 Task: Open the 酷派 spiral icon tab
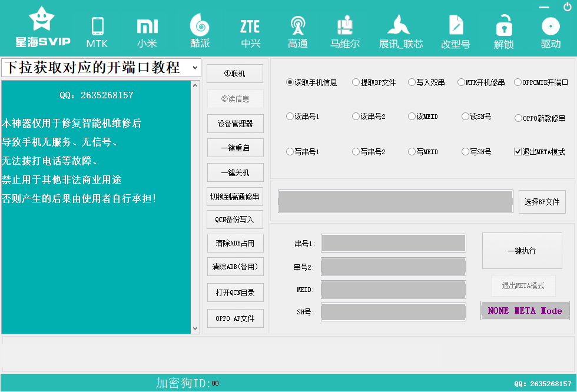pos(200,31)
